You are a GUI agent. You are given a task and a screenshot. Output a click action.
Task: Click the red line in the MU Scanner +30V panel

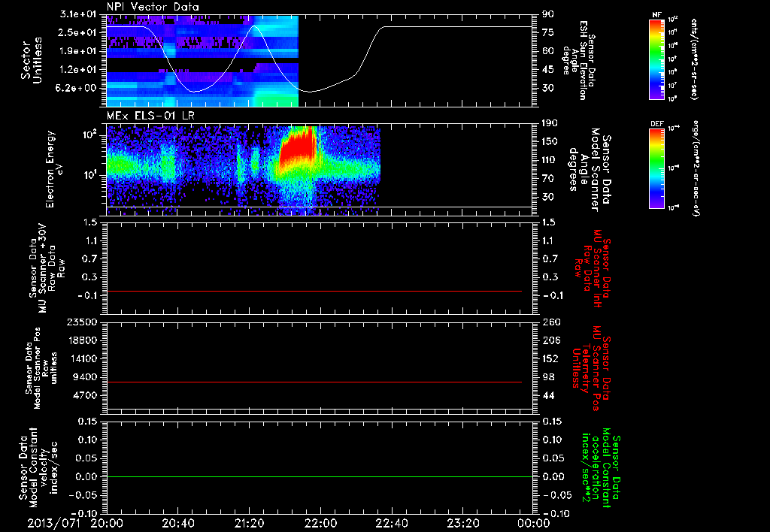pyautogui.click(x=314, y=291)
